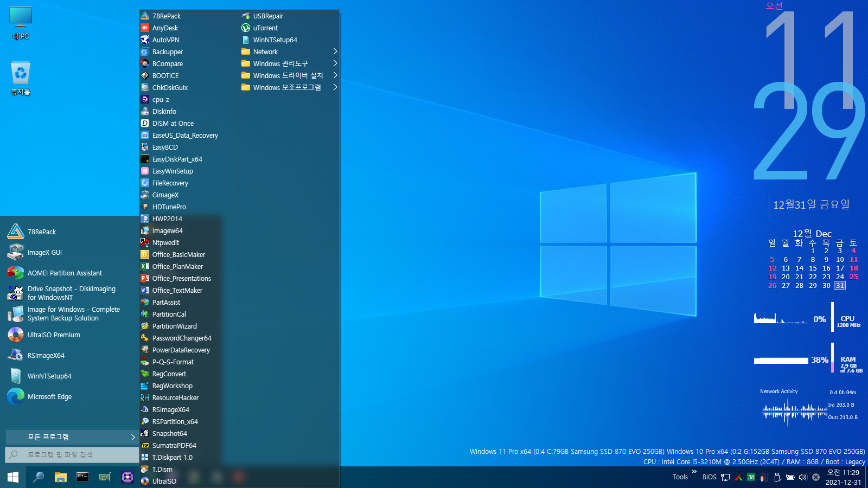868x488 pixels.
Task: Click the Windows Start button
Action: point(13,477)
